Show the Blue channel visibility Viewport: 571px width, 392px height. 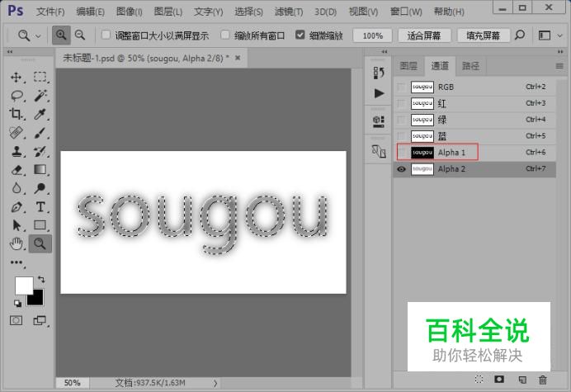(x=401, y=136)
